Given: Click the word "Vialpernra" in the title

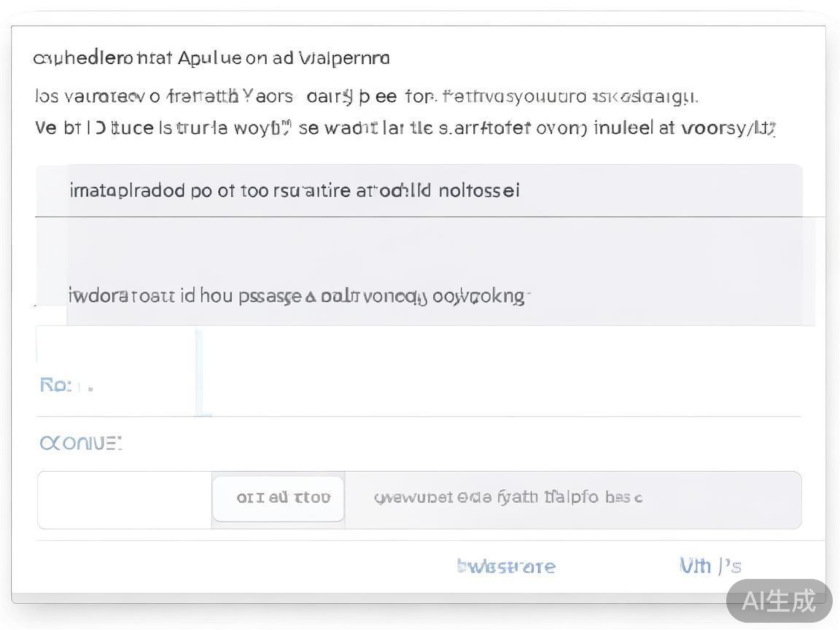Looking at the screenshot, I should [x=344, y=58].
